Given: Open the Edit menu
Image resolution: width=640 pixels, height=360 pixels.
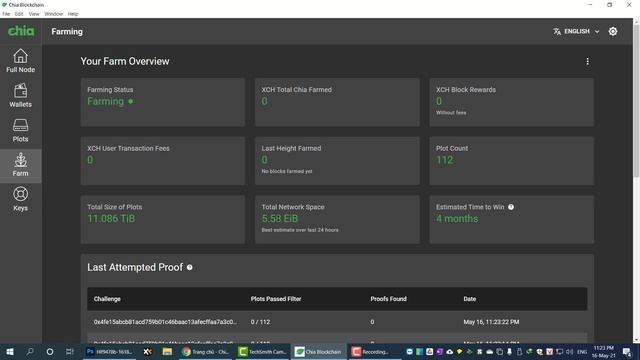Looking at the screenshot, I should point(19,14).
